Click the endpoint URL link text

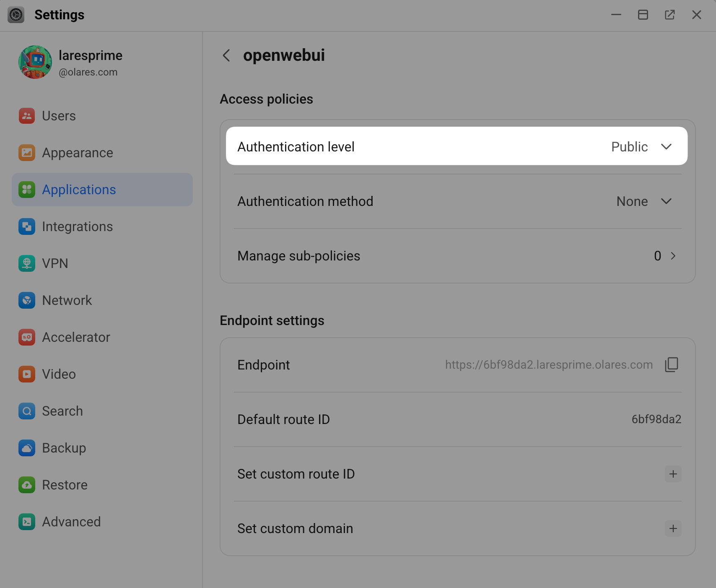tap(549, 365)
